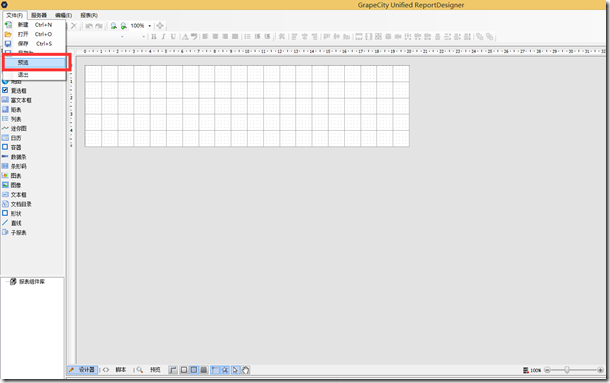Pick the font color A icon
Viewport: 610px width, 383px height.
pyautogui.click(x=185, y=37)
